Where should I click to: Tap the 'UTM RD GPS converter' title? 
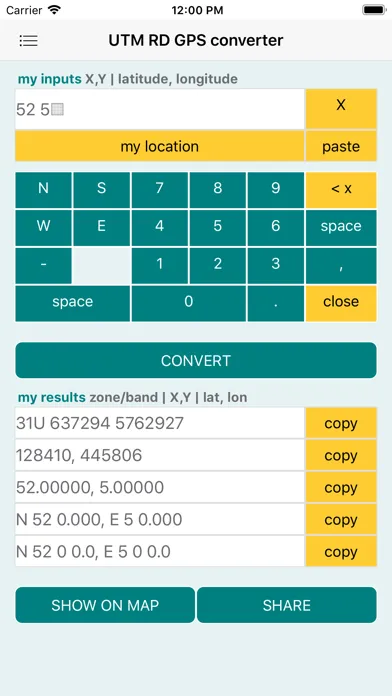coord(196,40)
